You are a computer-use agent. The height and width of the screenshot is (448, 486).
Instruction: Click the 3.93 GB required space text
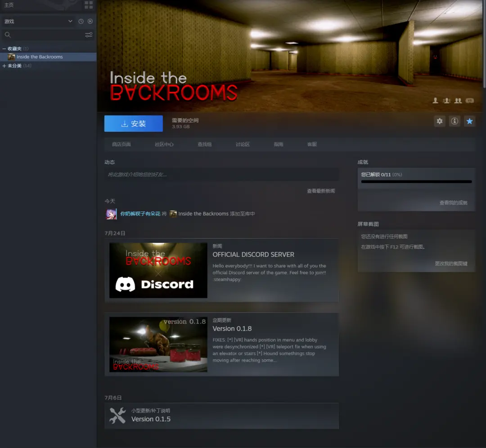tap(181, 127)
